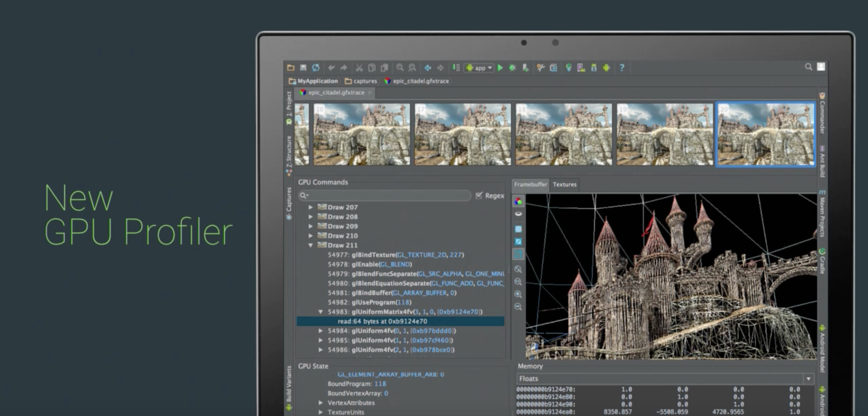Viewport: 868px width, 416px height.
Task: Click the captures breadcrumb folder
Action: coord(360,81)
